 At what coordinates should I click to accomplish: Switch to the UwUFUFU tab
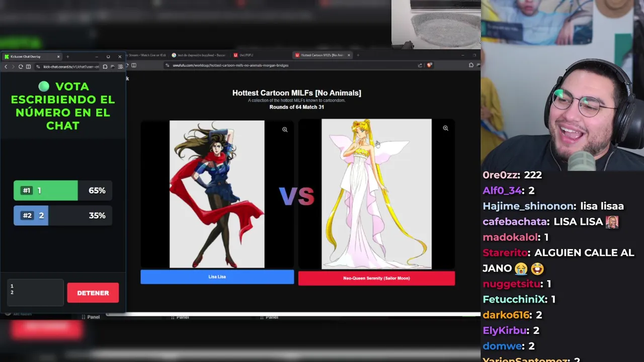[246, 55]
